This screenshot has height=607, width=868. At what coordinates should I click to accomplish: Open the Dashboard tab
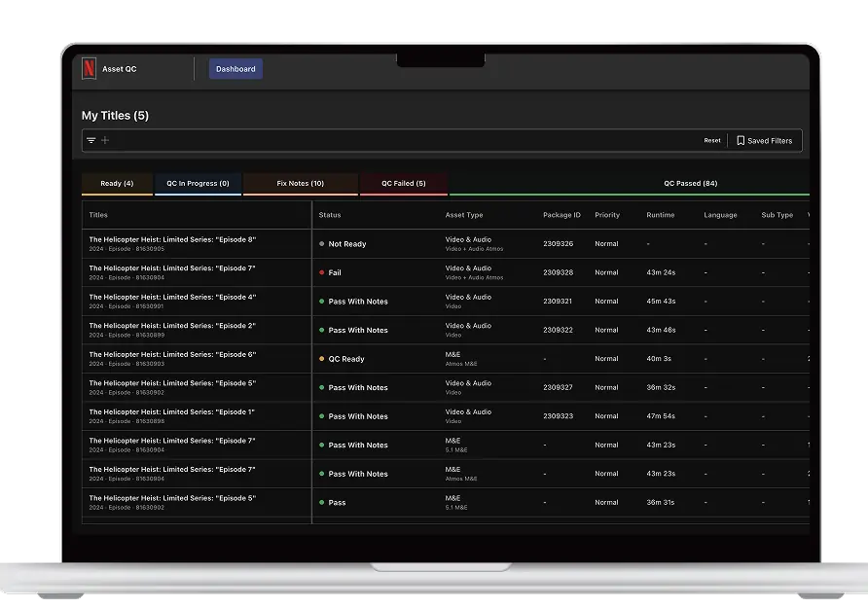click(235, 69)
